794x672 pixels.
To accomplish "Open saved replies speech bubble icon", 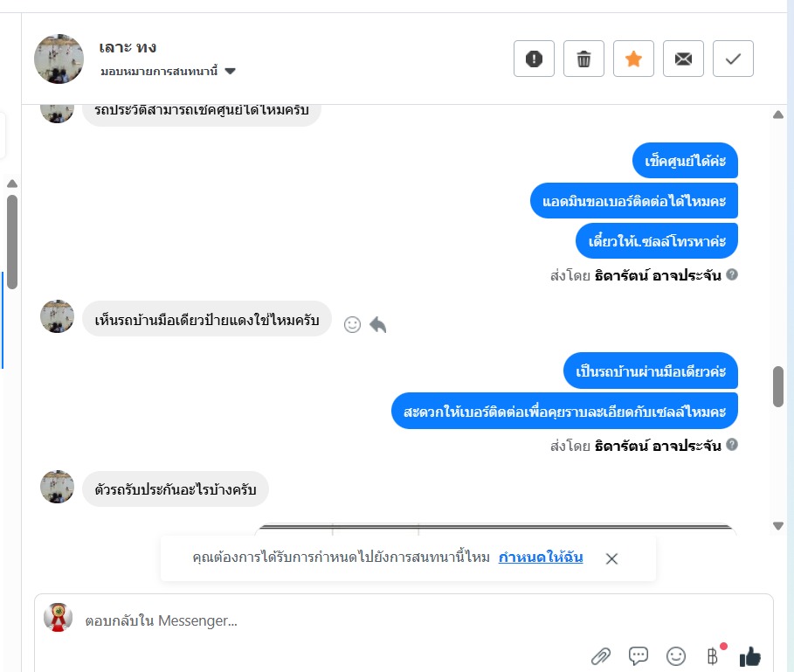I will tap(638, 655).
